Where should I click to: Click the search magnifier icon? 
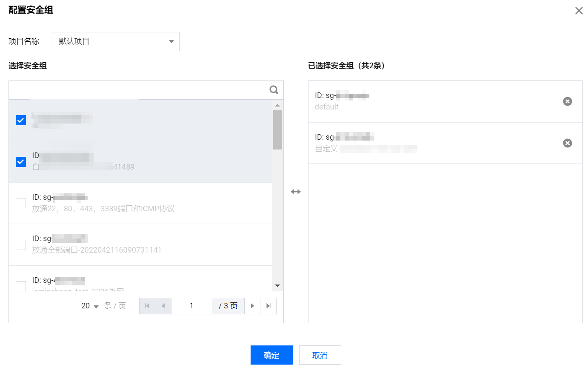point(274,90)
